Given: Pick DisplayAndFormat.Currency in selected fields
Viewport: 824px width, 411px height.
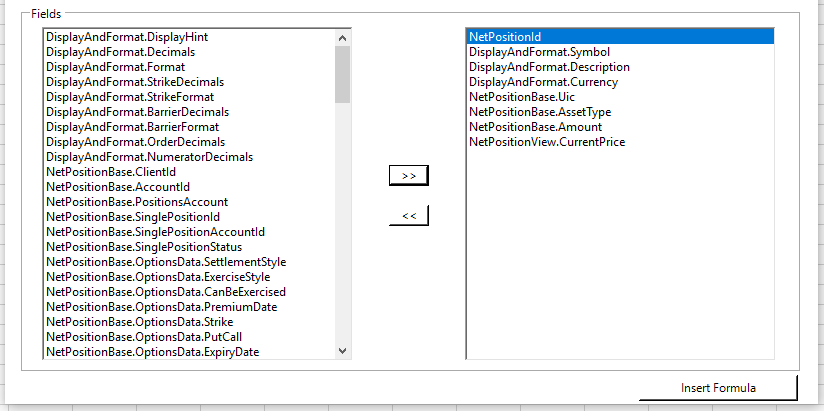Looking at the screenshot, I should point(543,81).
